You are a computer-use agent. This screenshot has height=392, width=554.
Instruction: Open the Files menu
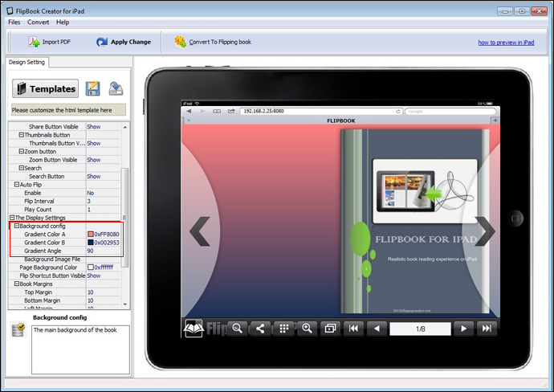pyautogui.click(x=14, y=22)
